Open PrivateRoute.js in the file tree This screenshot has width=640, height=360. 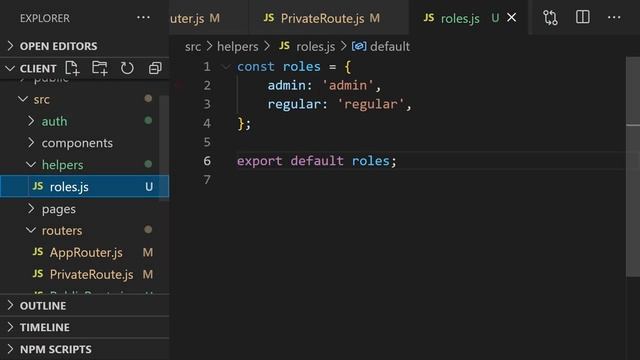(x=84, y=274)
